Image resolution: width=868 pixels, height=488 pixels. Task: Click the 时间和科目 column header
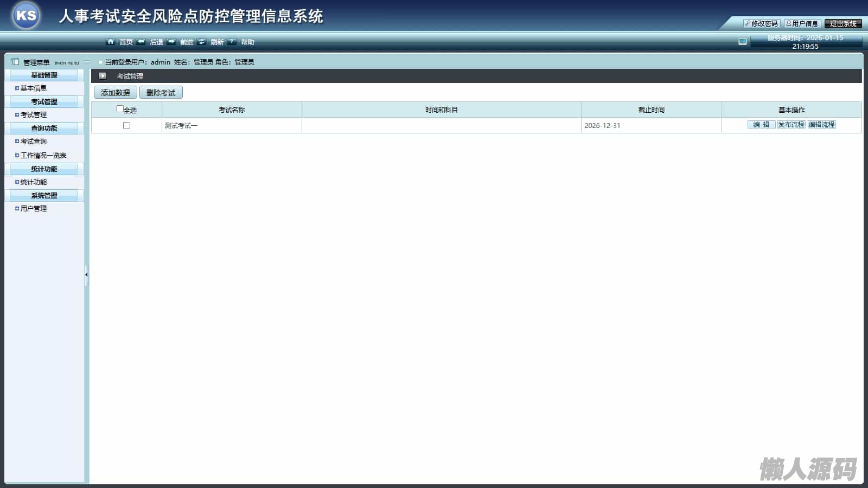click(442, 110)
